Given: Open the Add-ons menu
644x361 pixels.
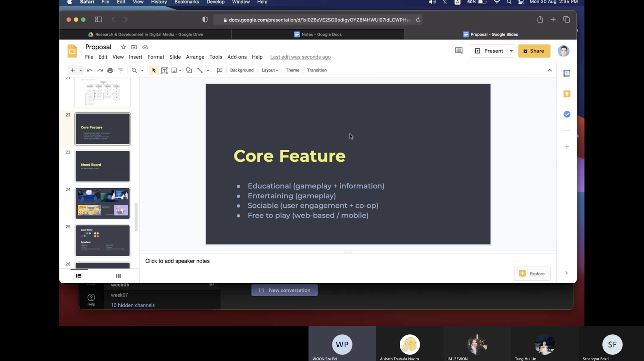Looking at the screenshot, I should click(237, 57).
